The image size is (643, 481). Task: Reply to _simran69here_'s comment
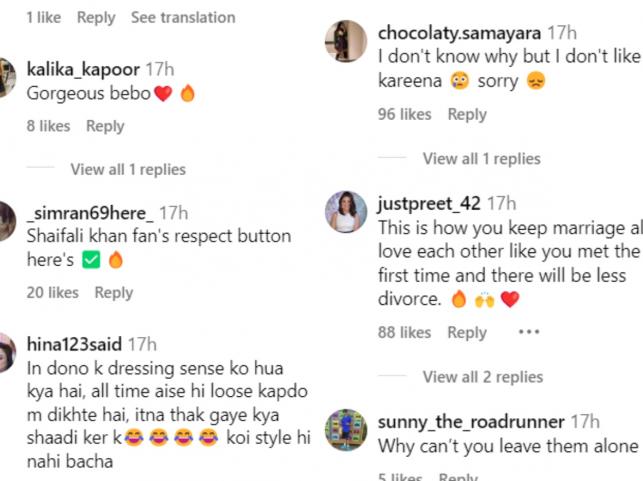(x=113, y=293)
